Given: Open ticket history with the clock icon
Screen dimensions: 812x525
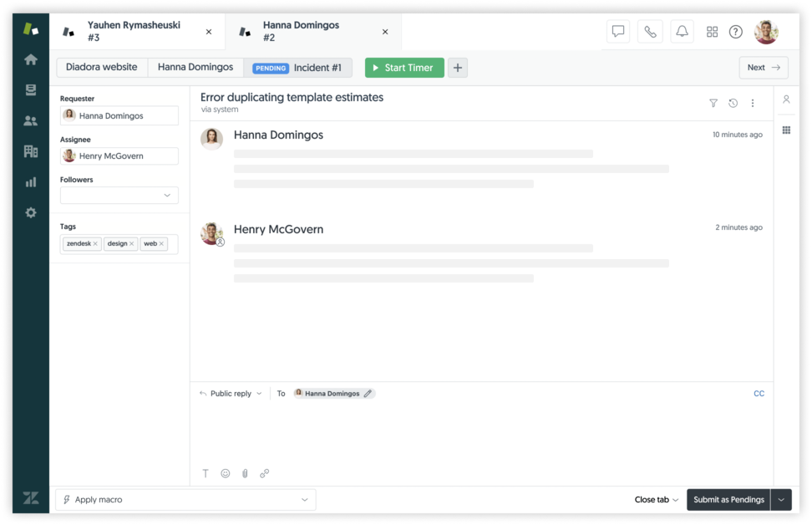Looking at the screenshot, I should point(733,103).
